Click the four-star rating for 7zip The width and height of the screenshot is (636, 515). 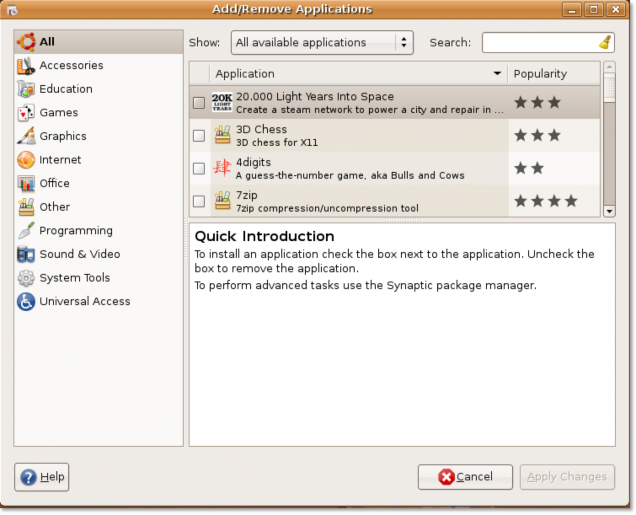click(546, 201)
